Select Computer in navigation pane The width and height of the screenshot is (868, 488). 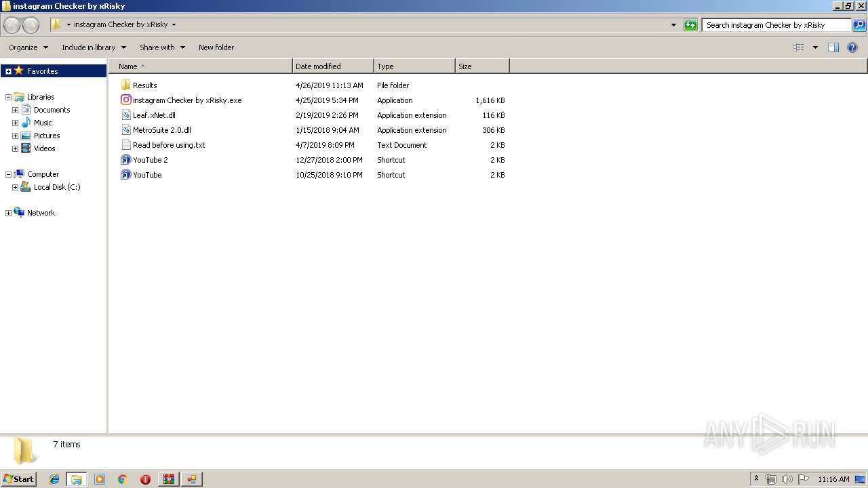(x=43, y=174)
